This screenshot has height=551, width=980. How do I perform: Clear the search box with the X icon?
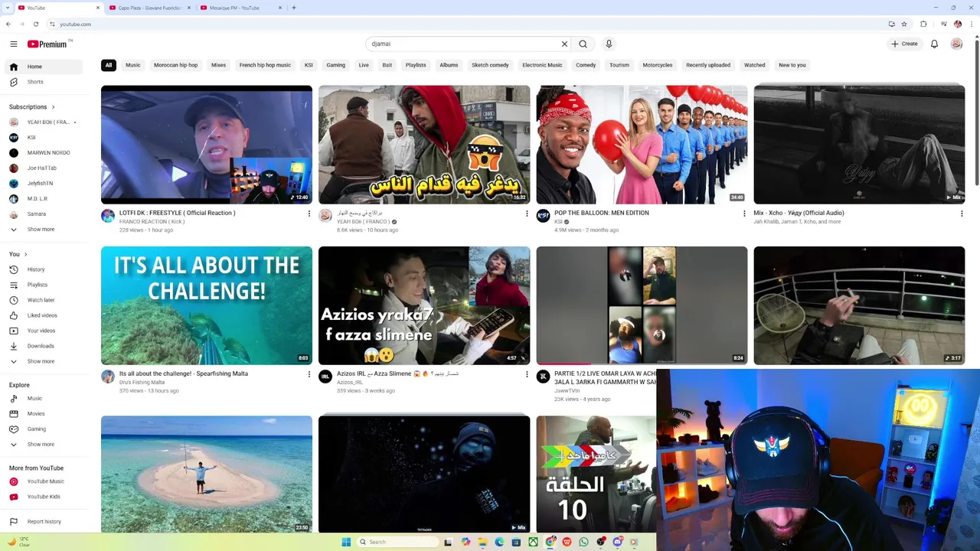565,44
